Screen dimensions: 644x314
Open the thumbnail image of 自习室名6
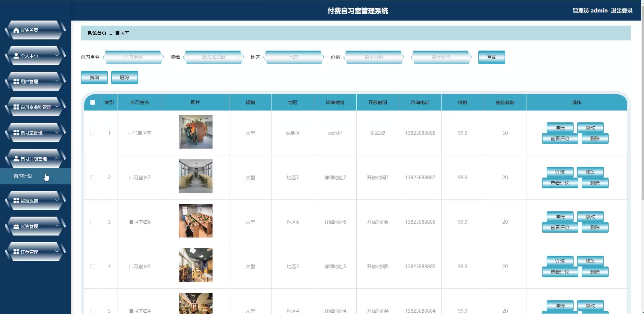[196, 221]
